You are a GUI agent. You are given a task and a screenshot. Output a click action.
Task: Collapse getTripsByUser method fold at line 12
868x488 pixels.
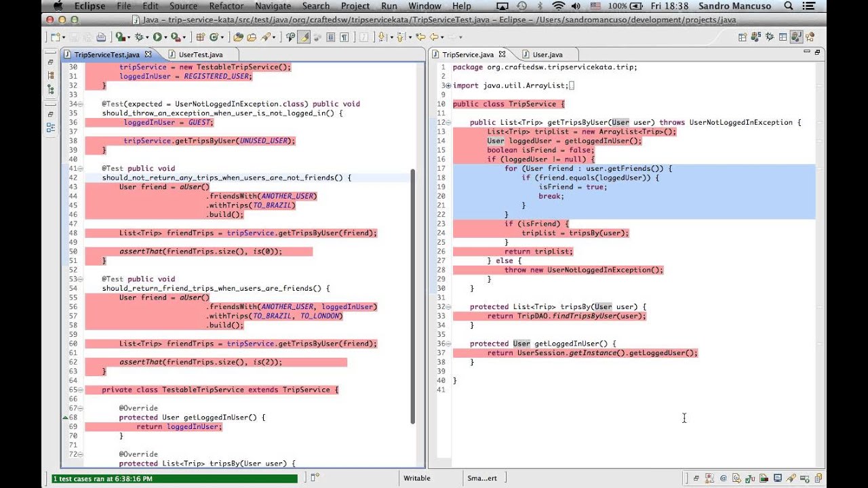pyautogui.click(x=448, y=123)
